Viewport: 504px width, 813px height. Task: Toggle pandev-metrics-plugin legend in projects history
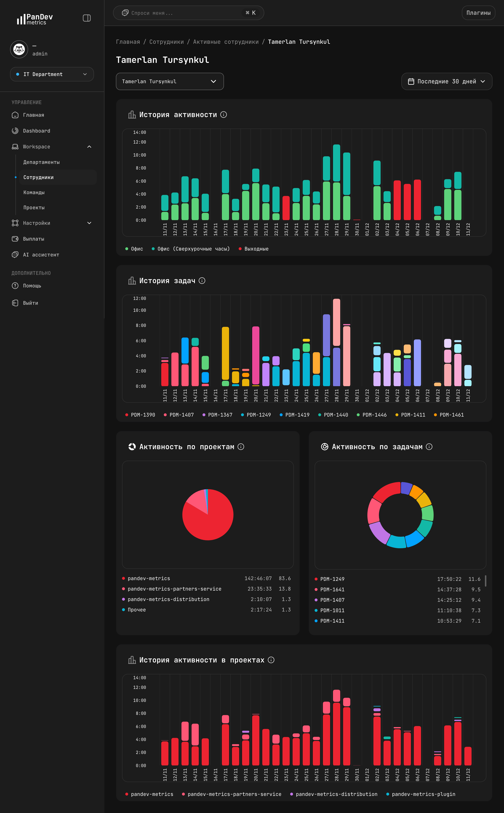(x=423, y=794)
